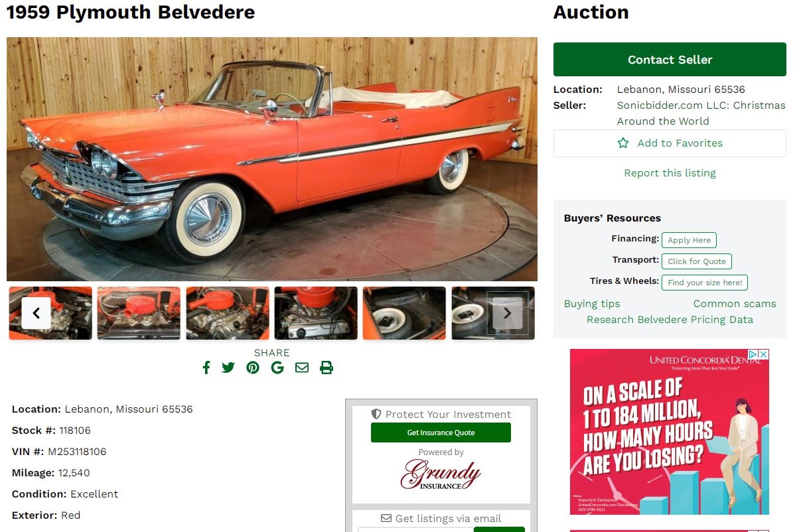The width and height of the screenshot is (801, 532).
Task: Share listing on Facebook icon
Action: coord(206,367)
